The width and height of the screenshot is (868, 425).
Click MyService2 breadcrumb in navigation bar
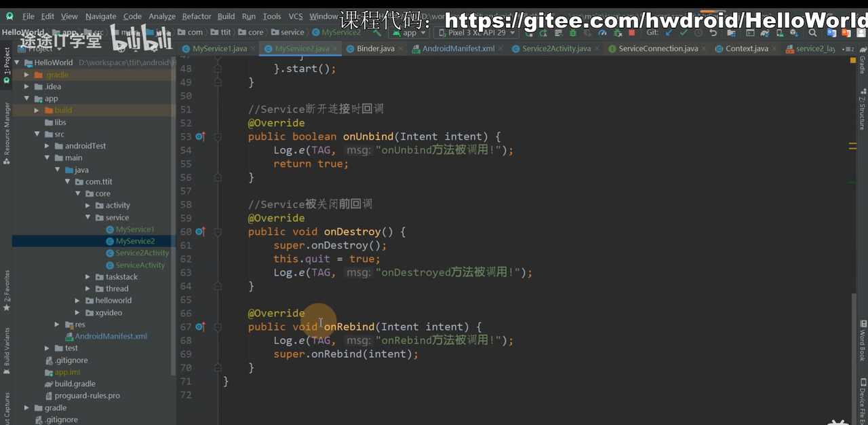pos(336,32)
